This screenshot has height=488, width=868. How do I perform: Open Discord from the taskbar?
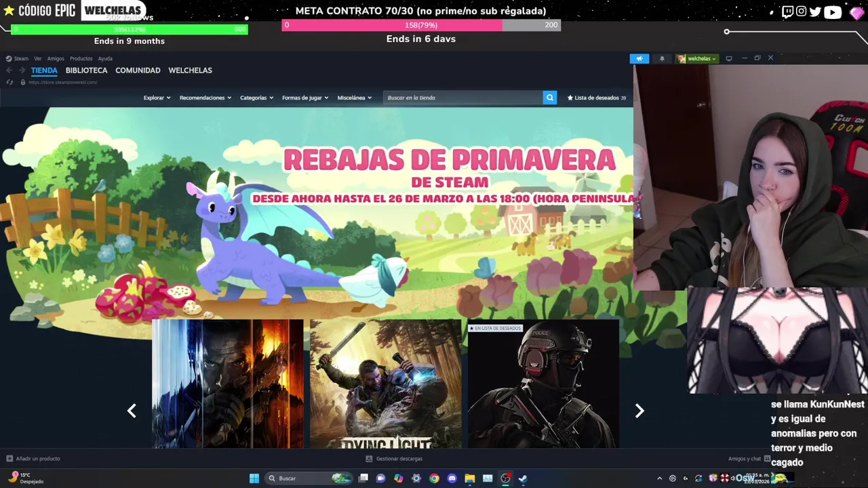tap(452, 479)
